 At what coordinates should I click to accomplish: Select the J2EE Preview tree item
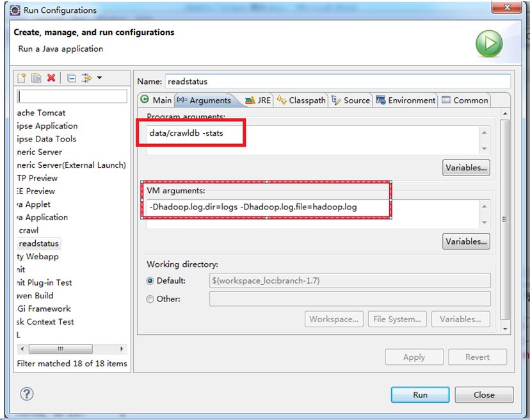tap(36, 191)
